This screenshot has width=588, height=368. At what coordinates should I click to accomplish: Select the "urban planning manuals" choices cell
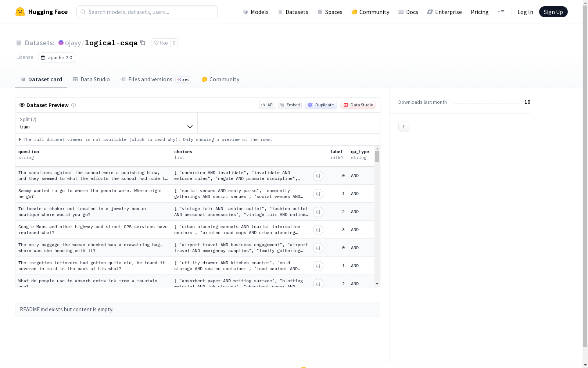point(249,230)
